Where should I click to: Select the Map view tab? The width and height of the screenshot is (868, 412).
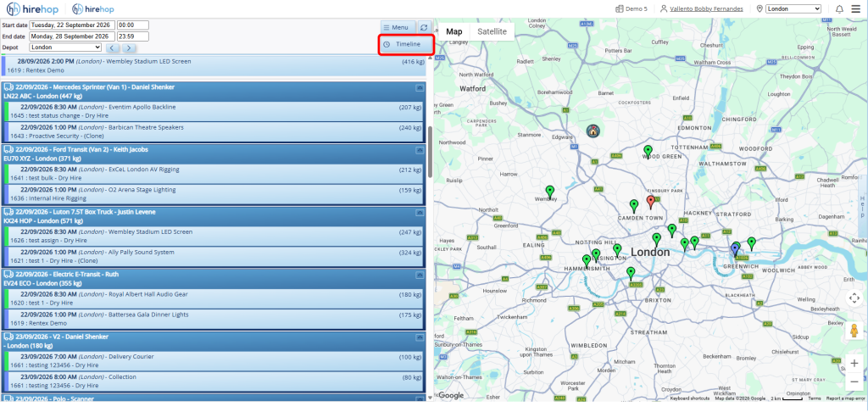tap(454, 31)
